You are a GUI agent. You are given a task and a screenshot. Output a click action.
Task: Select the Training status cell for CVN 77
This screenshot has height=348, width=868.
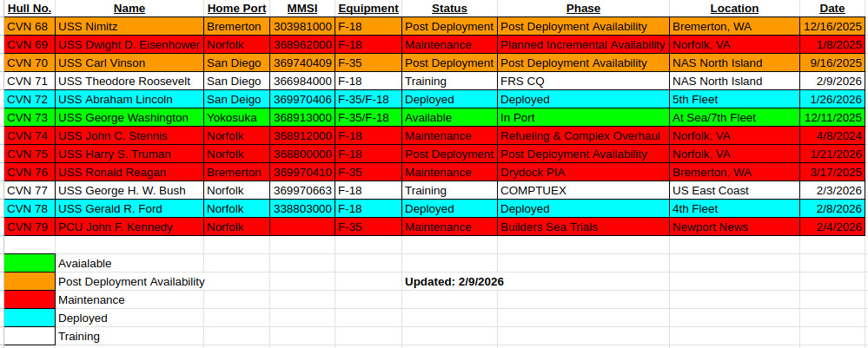pyautogui.click(x=449, y=191)
